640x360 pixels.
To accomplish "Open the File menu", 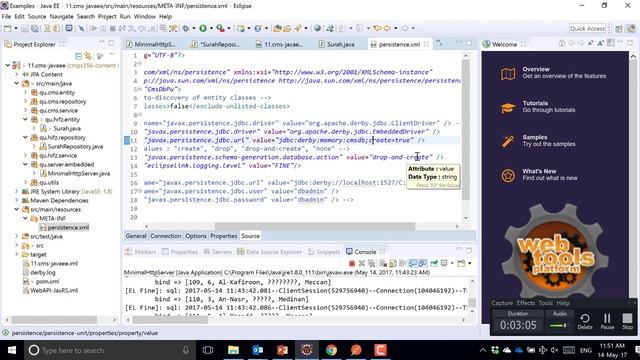I will [6, 16].
